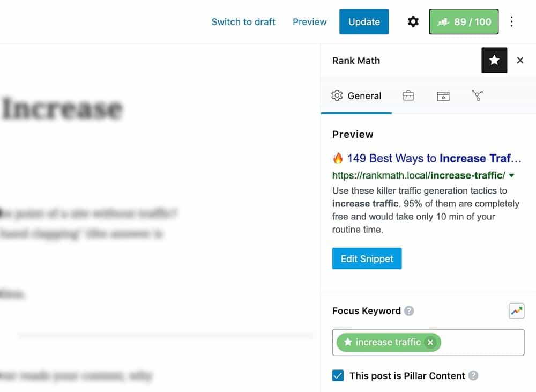This screenshot has height=392, width=536.
Task: Open the Advanced tab briefcase icon
Action: [x=408, y=96]
